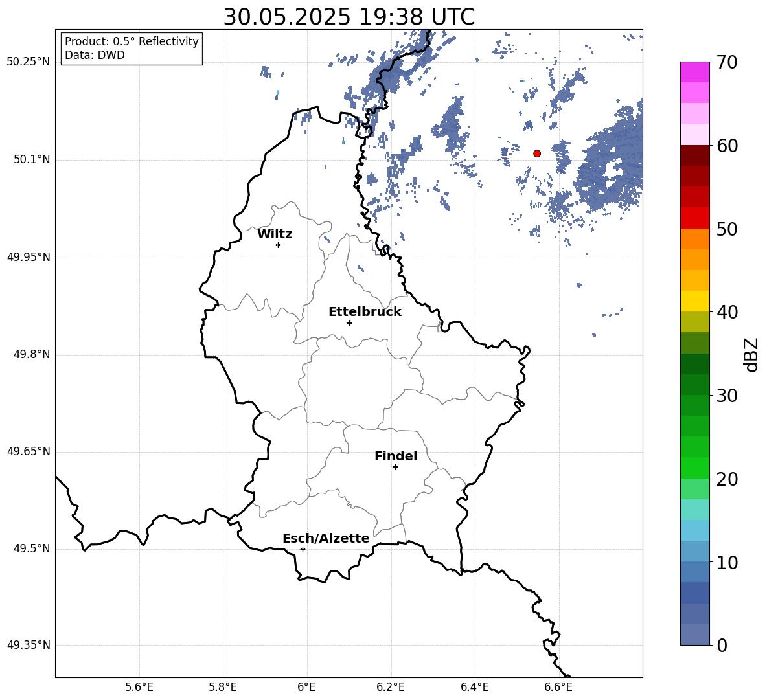Click the colorbar tick label 20
This screenshot has width=767, height=700.
[x=727, y=479]
